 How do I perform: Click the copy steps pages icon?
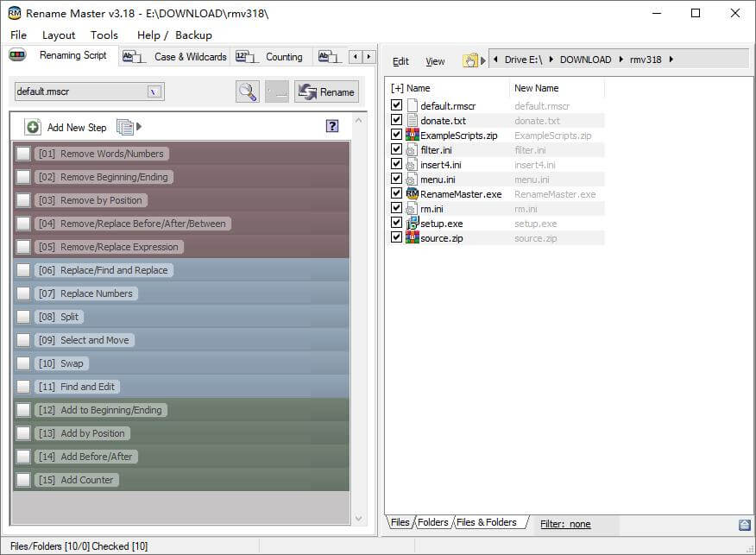pos(125,128)
